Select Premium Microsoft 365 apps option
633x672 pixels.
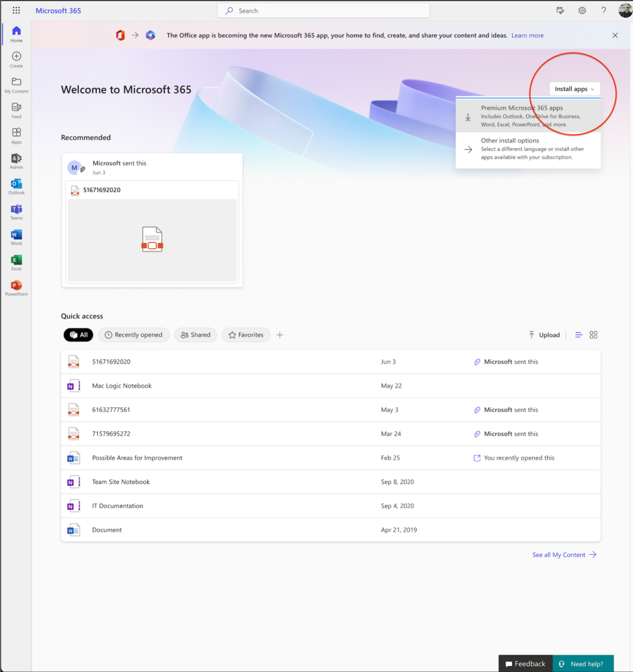click(x=528, y=116)
